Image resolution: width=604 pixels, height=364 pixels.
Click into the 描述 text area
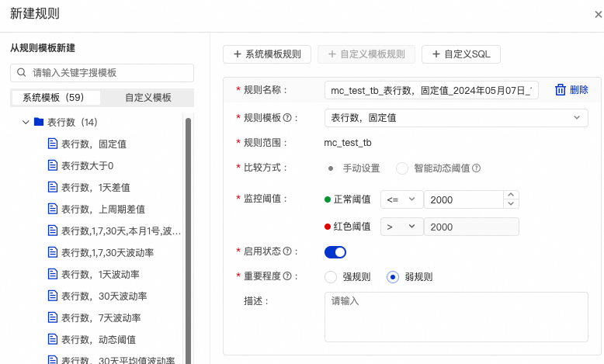pyautogui.click(x=456, y=317)
